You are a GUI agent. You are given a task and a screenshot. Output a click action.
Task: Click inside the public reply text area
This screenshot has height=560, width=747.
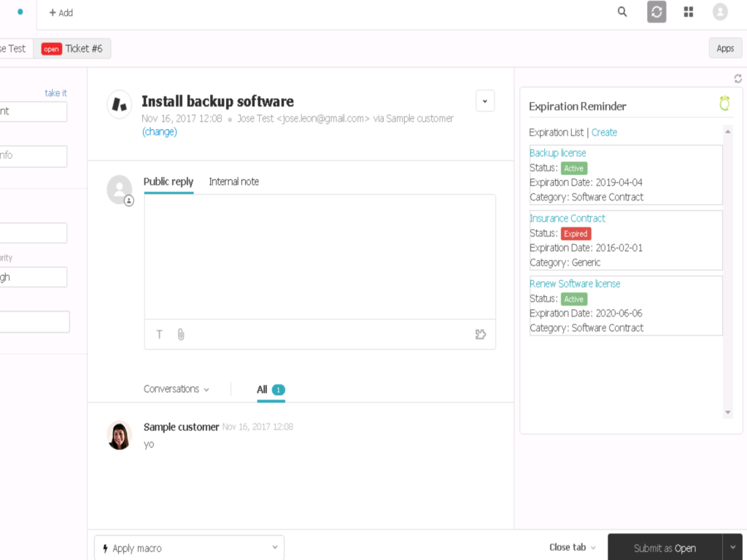[x=320, y=255]
